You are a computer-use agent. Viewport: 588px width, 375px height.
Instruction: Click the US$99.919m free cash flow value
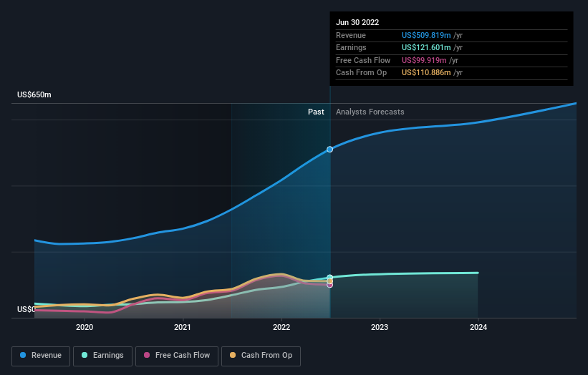pyautogui.click(x=424, y=60)
